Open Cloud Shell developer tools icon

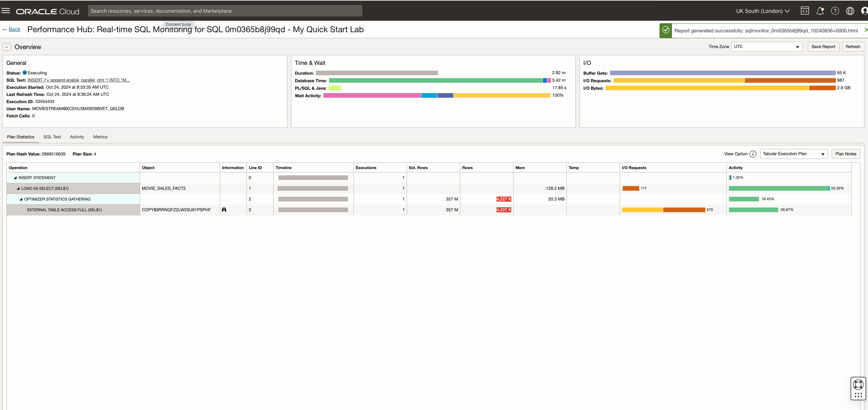(805, 11)
